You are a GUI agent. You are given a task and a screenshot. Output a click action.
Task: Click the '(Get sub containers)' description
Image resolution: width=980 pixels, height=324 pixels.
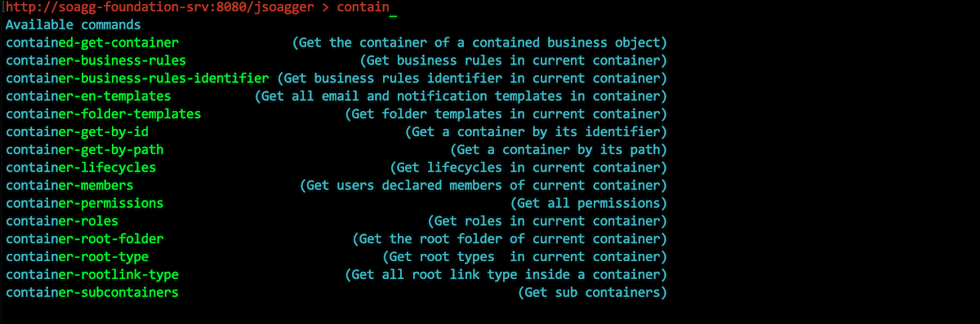click(593, 292)
